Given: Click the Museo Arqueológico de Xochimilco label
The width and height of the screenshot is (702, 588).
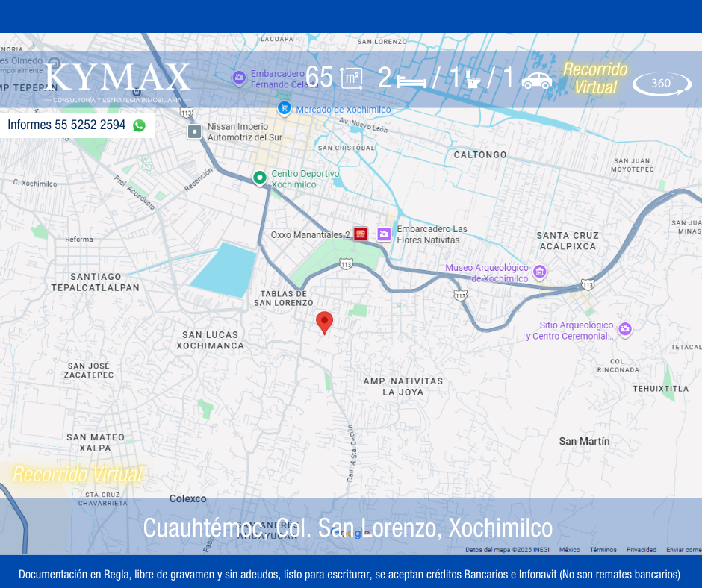Looking at the screenshot, I should [487, 273].
